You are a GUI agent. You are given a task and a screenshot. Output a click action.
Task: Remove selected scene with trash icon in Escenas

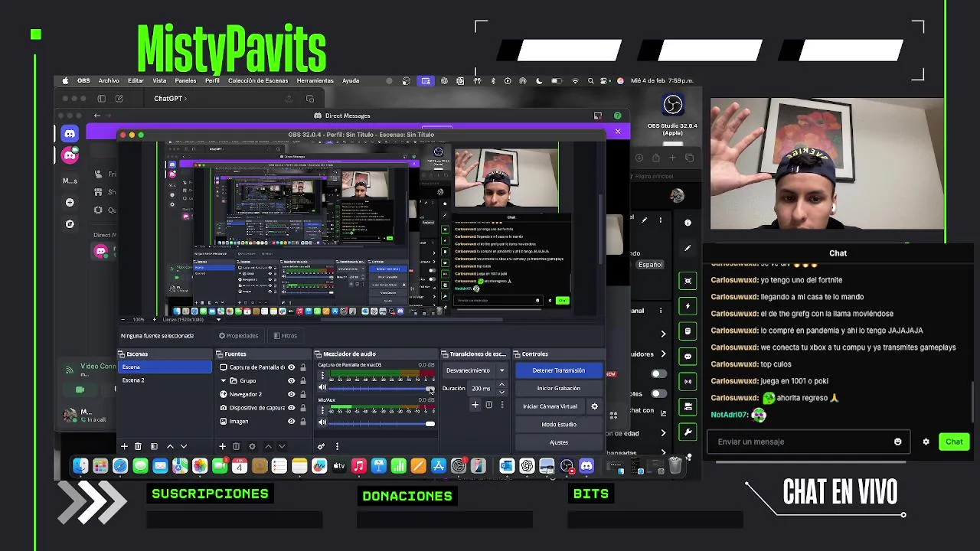(x=138, y=446)
